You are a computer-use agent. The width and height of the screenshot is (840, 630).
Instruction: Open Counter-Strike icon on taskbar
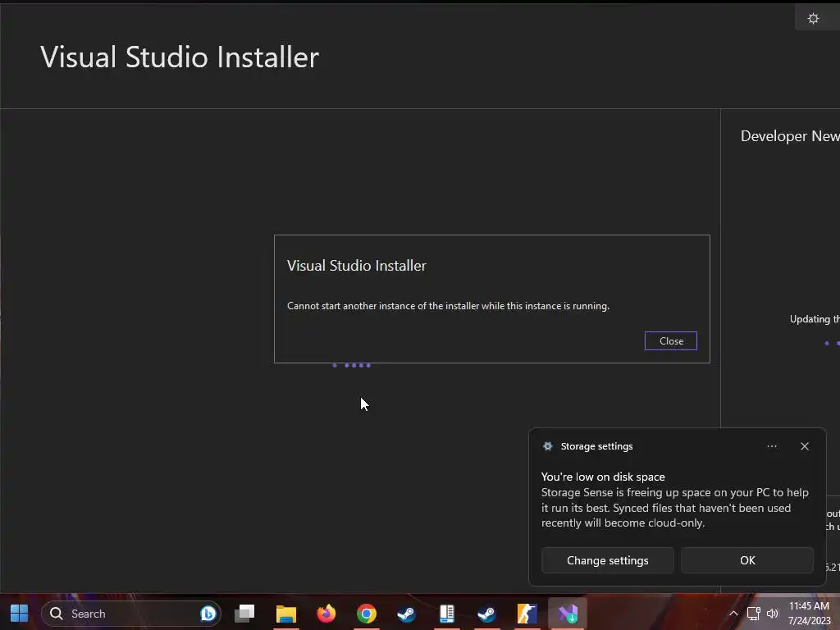527,614
